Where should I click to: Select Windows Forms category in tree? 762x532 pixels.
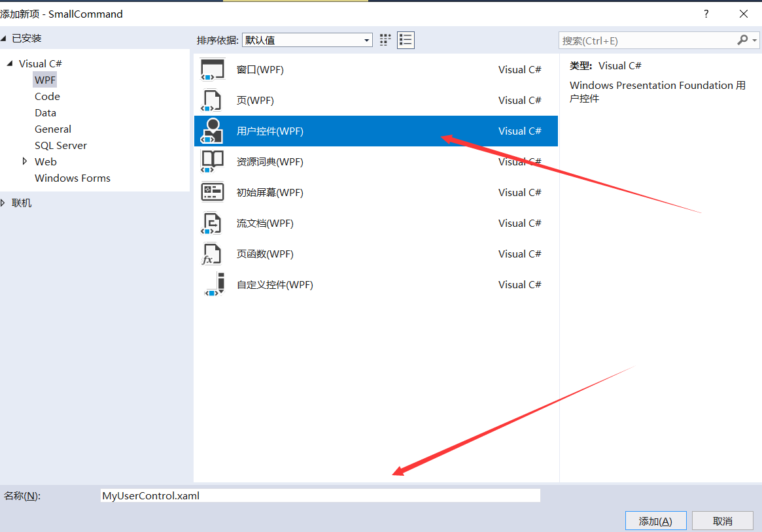73,178
